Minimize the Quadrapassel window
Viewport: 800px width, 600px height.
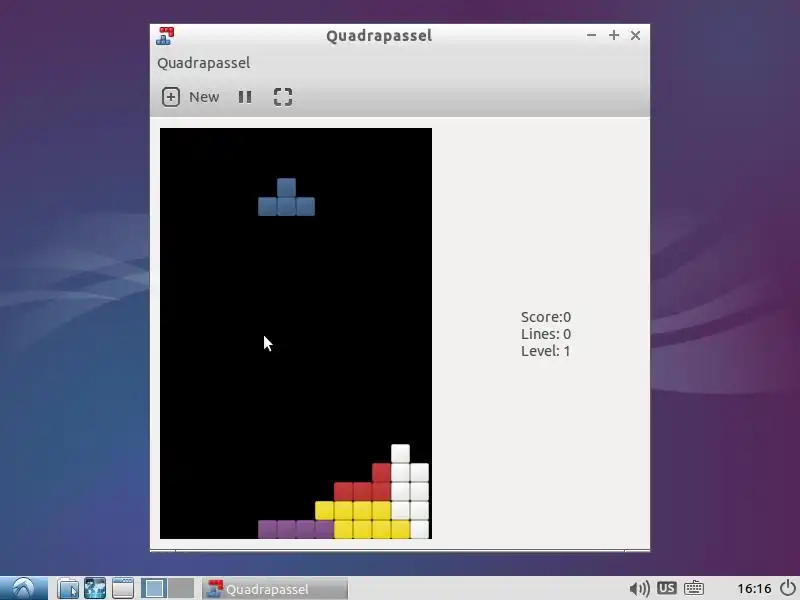pos(591,35)
